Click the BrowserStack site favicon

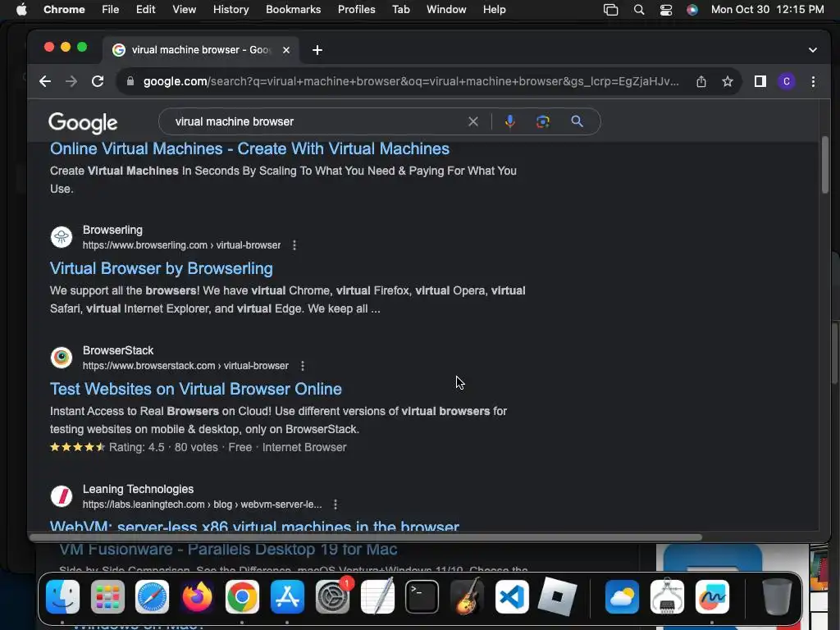(x=62, y=358)
